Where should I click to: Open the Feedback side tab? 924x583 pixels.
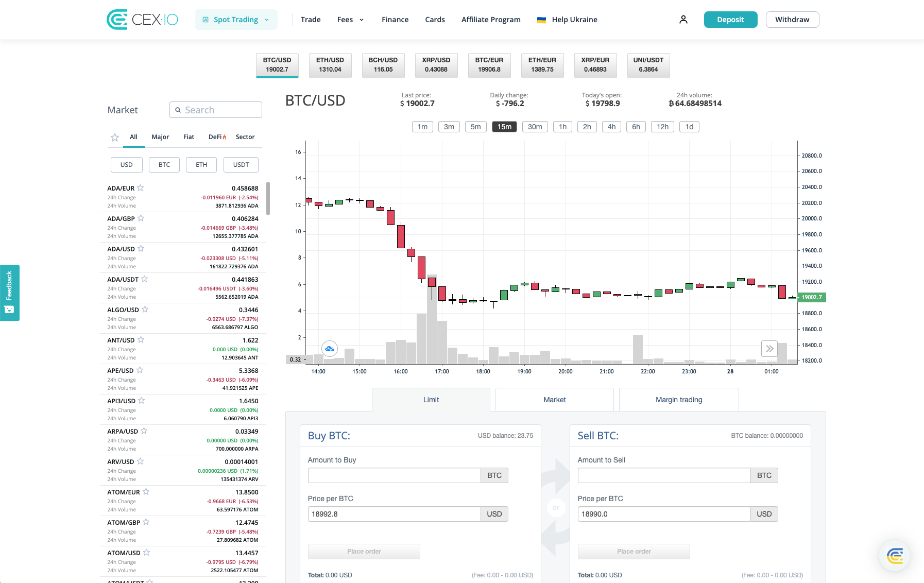click(x=9, y=293)
